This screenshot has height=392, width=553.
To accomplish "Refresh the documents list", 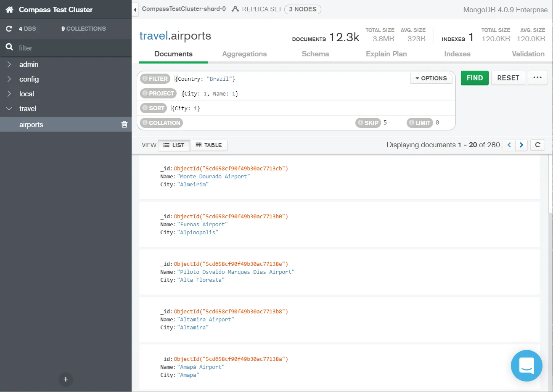I will click(537, 145).
